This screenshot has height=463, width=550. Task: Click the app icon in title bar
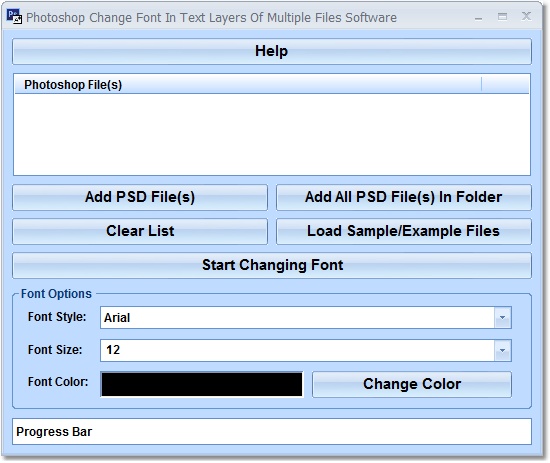(x=14, y=16)
